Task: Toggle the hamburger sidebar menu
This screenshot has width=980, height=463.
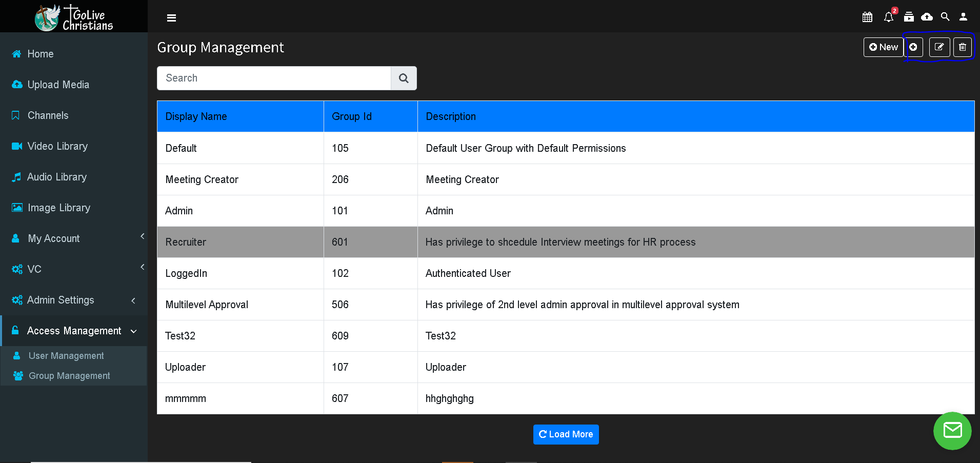Action: pos(172,18)
